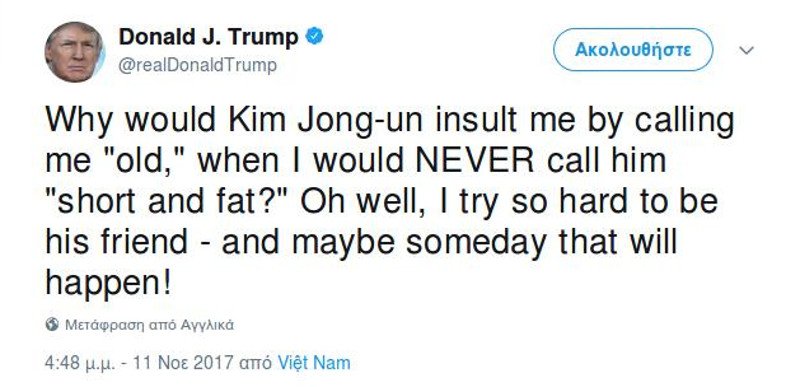Expand the tweet options chevron

(x=746, y=50)
